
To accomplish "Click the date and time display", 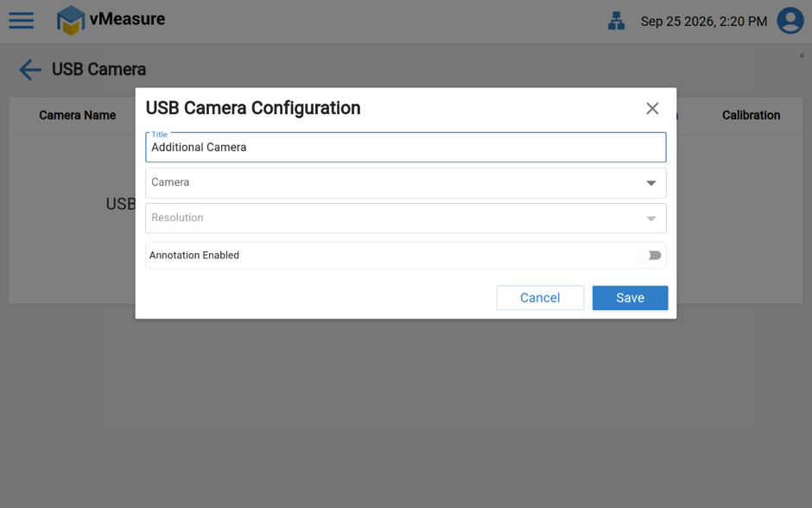I will 704,22.
